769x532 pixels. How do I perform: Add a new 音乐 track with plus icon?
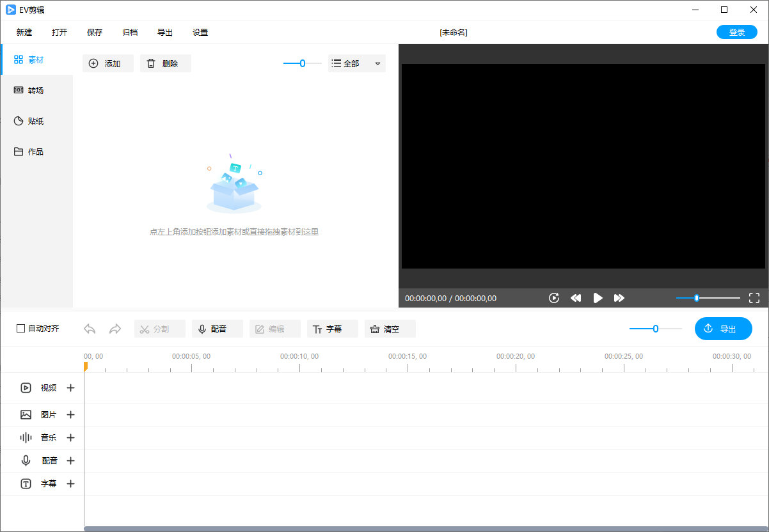pos(71,438)
